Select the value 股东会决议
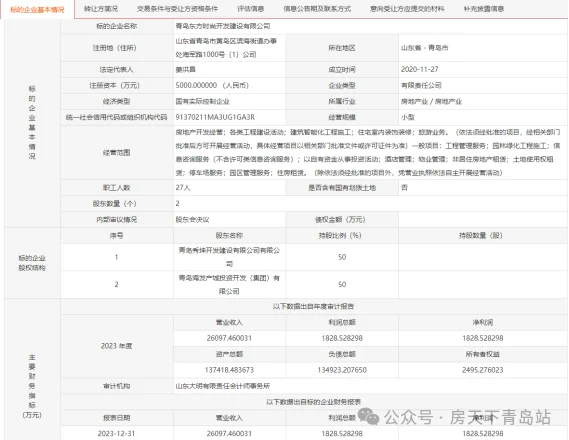Screen dimensions: 569x440 coord(192,219)
